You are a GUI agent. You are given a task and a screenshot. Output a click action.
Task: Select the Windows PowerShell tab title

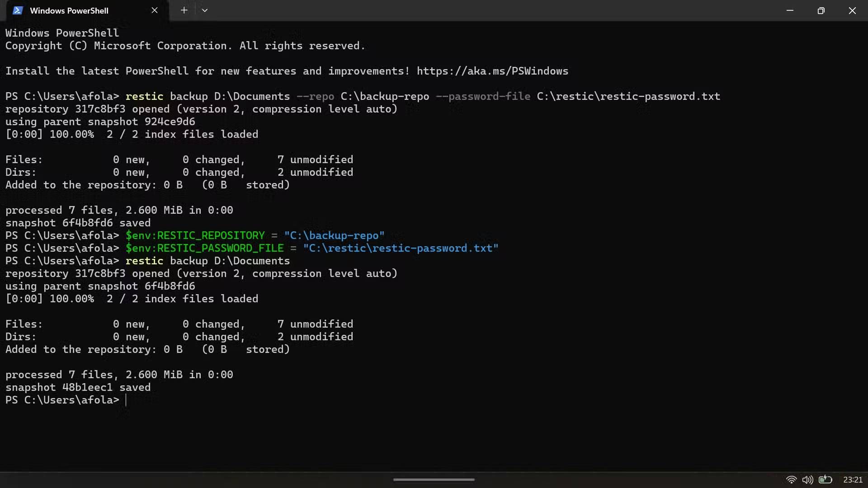point(69,10)
